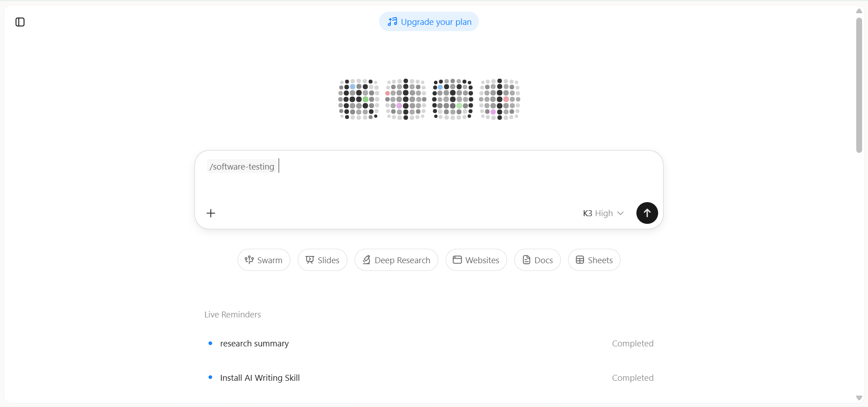
Task: Select the Swarm mode chip
Action: coord(264,260)
